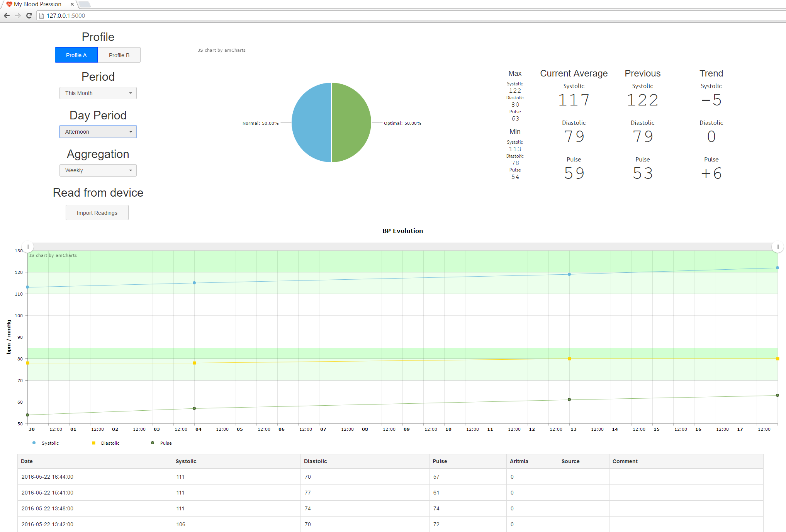The image size is (786, 532).
Task: Click the browser back arrow
Action: coord(7,15)
